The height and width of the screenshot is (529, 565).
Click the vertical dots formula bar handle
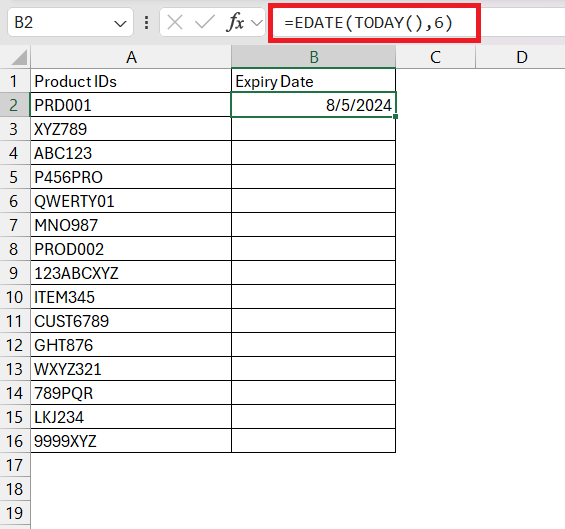point(146,23)
